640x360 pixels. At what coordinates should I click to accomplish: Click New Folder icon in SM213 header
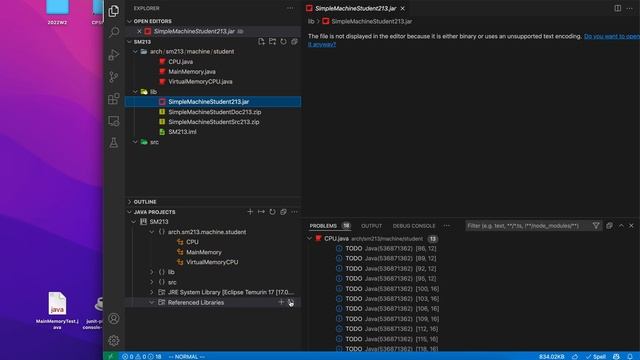[x=272, y=42]
